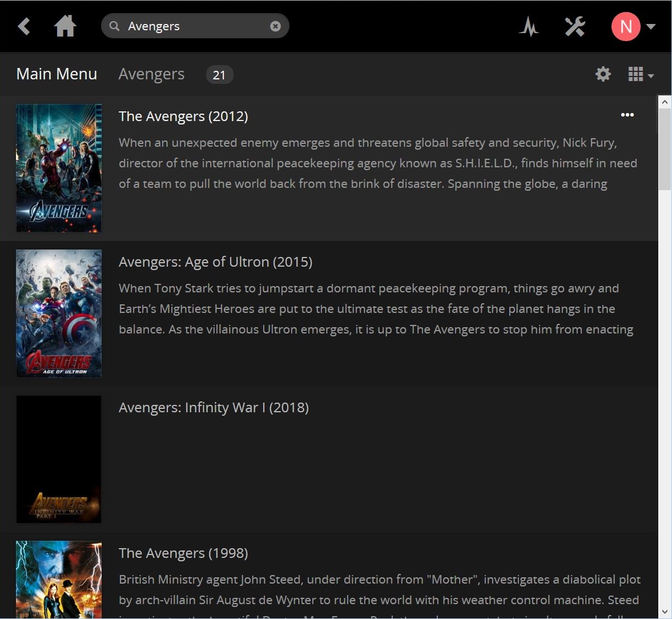Click the vertical scrollbar thumb

click(x=665, y=149)
